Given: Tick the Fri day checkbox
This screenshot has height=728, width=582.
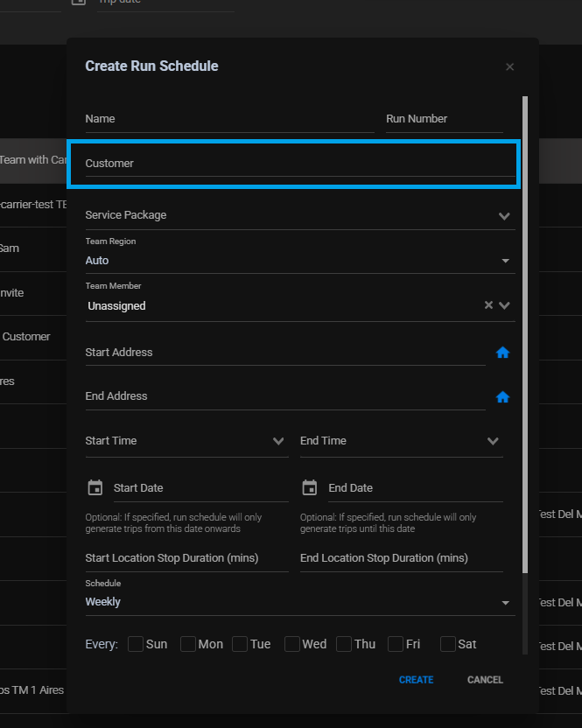Looking at the screenshot, I should click(396, 644).
